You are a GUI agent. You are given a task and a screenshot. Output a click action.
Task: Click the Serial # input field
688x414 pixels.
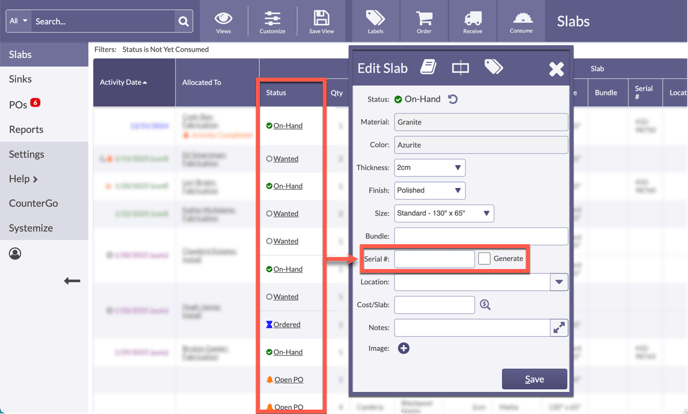434,259
